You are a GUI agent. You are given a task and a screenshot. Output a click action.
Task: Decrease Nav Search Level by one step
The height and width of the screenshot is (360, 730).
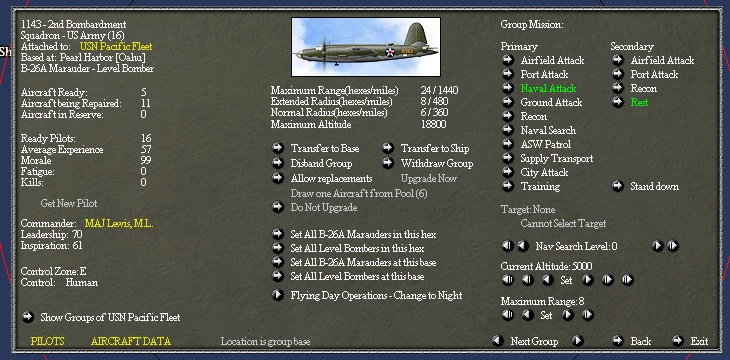[523, 245]
